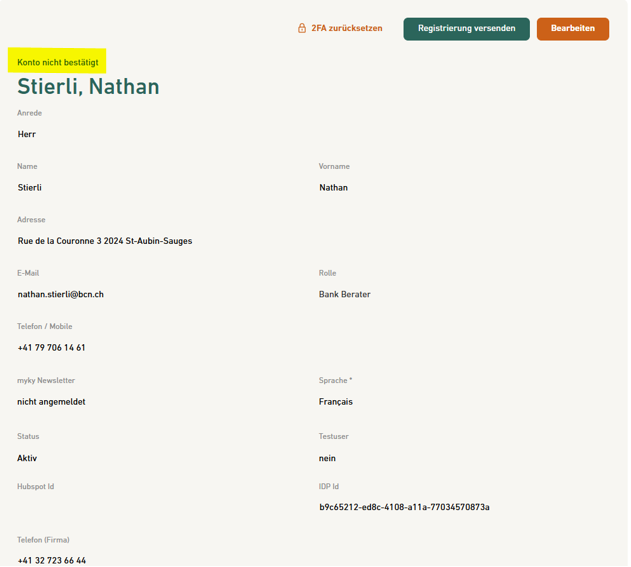Click the email nathan.stierli@bcn.ch
Screen dimensions: 631x567
coord(61,295)
